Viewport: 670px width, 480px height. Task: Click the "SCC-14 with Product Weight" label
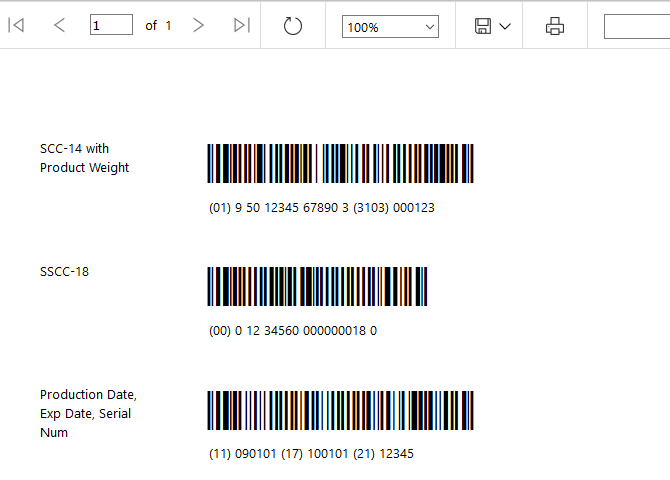84,158
